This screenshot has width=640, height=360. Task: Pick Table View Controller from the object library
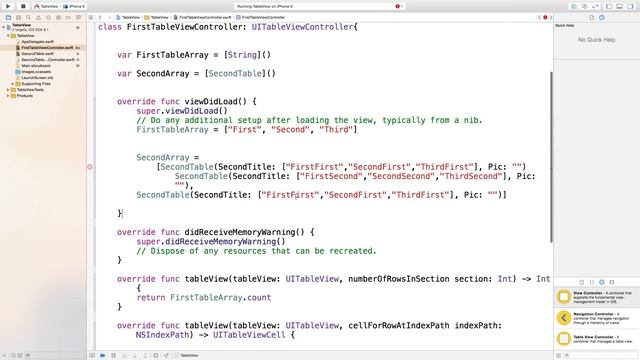tap(597, 339)
